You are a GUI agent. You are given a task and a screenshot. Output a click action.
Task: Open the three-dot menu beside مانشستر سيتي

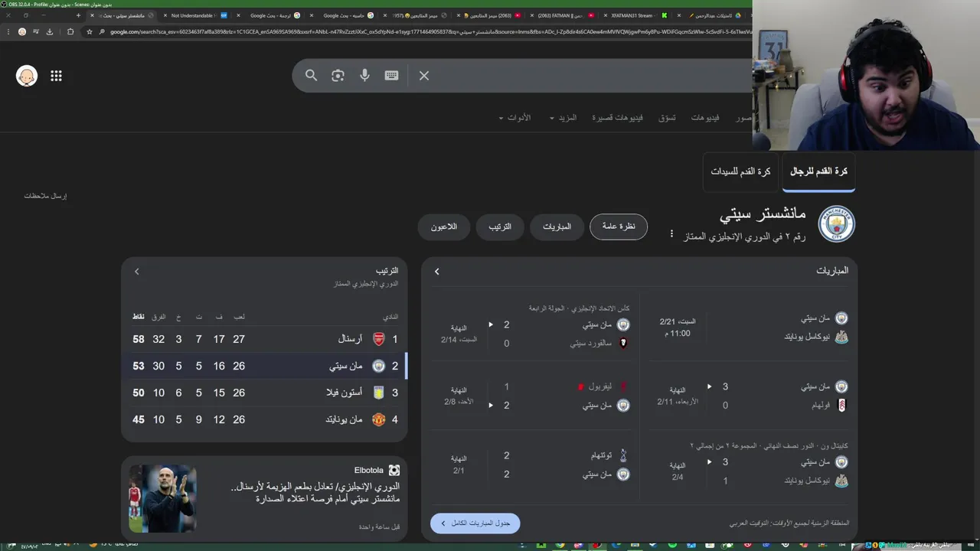pos(671,233)
